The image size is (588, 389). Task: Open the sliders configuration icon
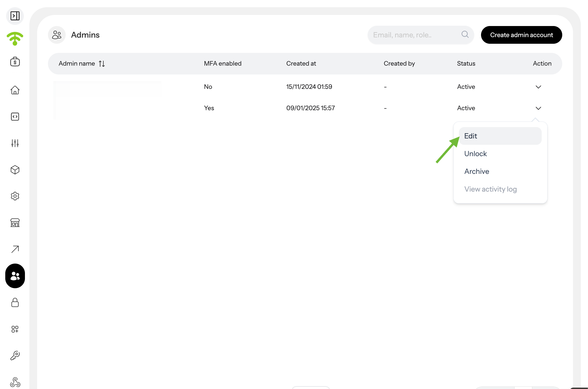click(x=15, y=143)
